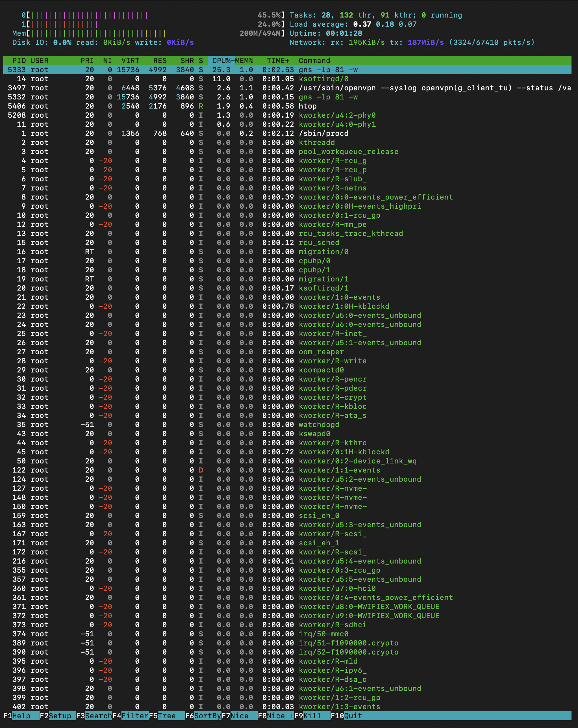Click the F1 Help function key
This screenshot has width=578, height=728.
(x=21, y=716)
